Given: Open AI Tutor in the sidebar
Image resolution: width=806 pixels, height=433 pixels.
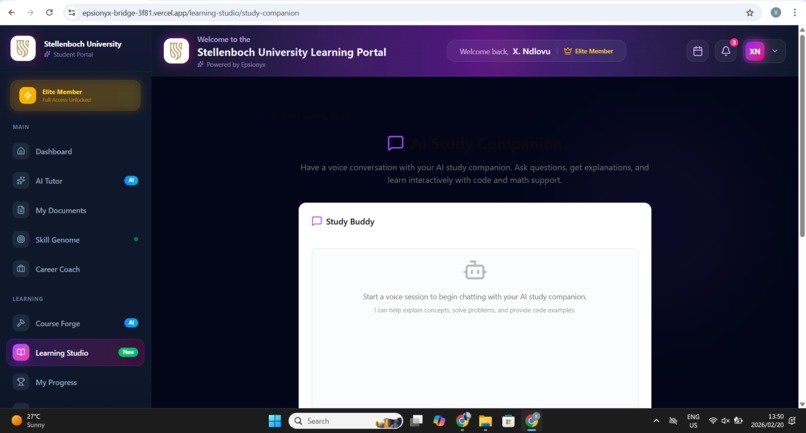Looking at the screenshot, I should point(75,181).
